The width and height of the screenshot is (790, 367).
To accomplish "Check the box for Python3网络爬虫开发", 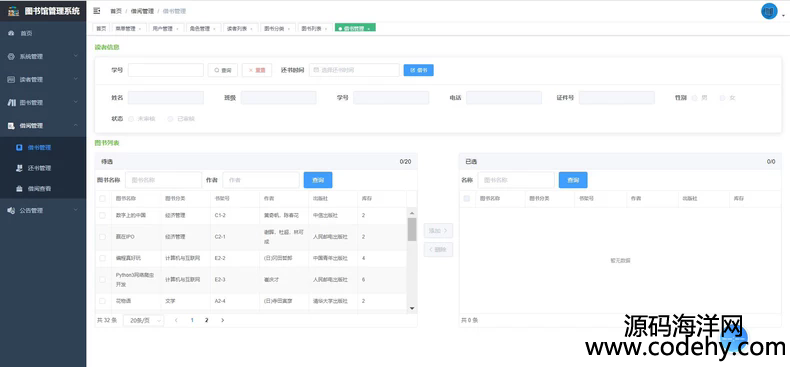I will pos(102,279).
